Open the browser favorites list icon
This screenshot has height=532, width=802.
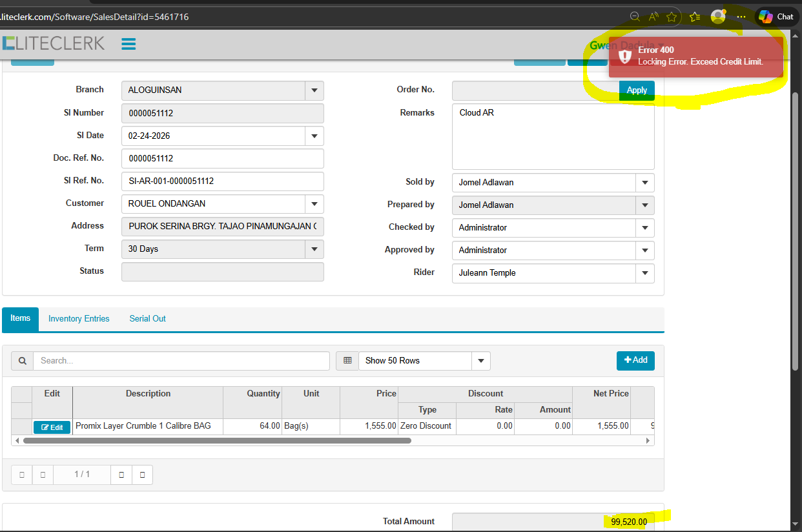pos(695,17)
